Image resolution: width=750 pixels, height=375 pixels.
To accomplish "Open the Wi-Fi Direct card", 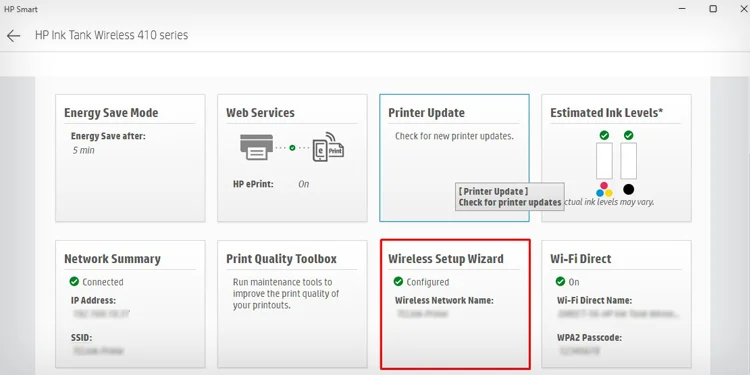I will pyautogui.click(x=616, y=304).
